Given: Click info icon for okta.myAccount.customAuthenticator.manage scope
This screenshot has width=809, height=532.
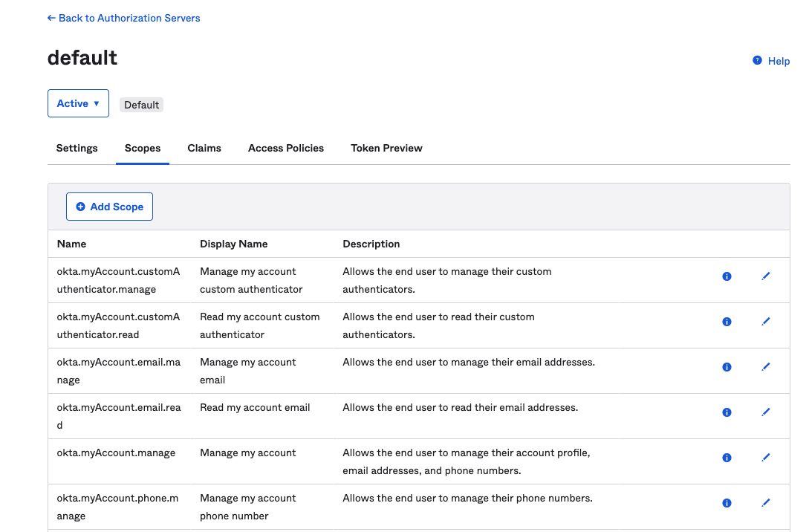Looking at the screenshot, I should point(727,276).
